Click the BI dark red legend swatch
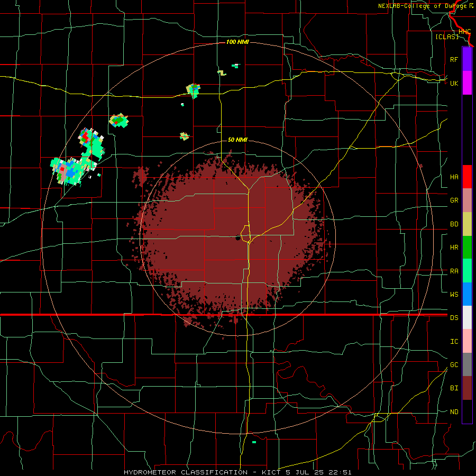This screenshot has height=476, width=476. (x=467, y=388)
